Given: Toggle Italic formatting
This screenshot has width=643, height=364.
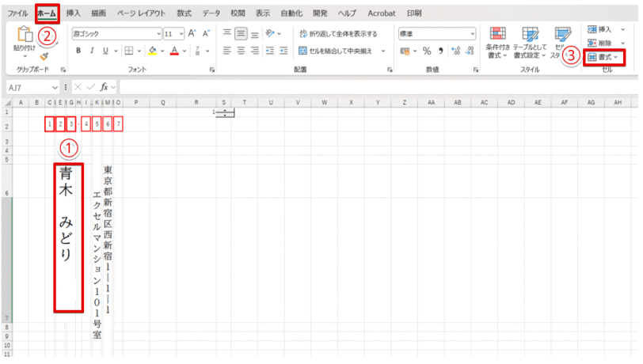Looking at the screenshot, I should (92, 51).
